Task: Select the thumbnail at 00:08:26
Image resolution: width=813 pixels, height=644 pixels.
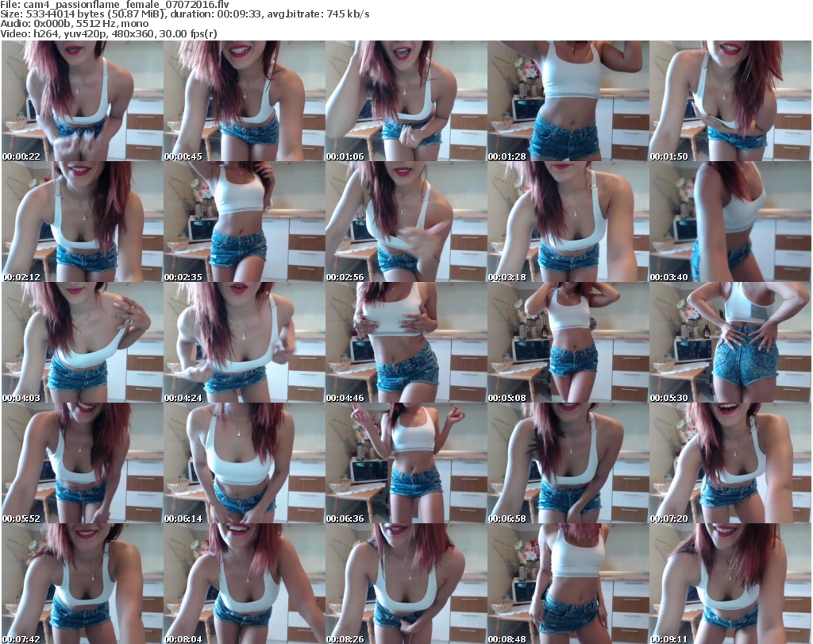Action: tap(406, 584)
